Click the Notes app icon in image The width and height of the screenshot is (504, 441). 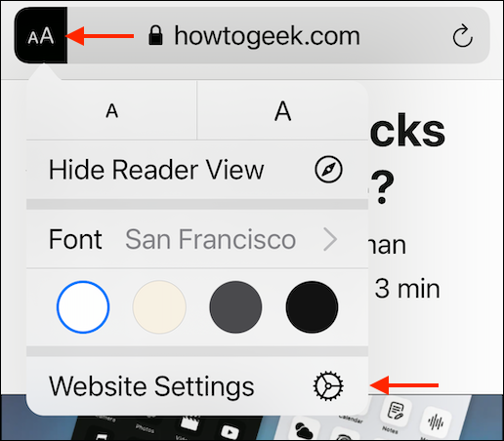pyautogui.click(x=395, y=412)
